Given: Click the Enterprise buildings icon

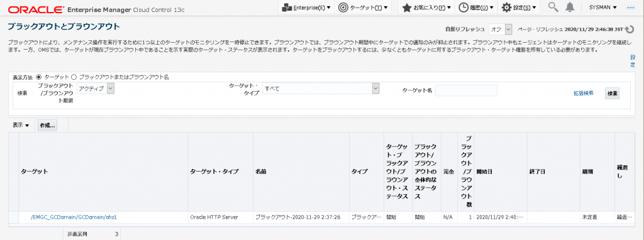Looking at the screenshot, I should tap(287, 8).
